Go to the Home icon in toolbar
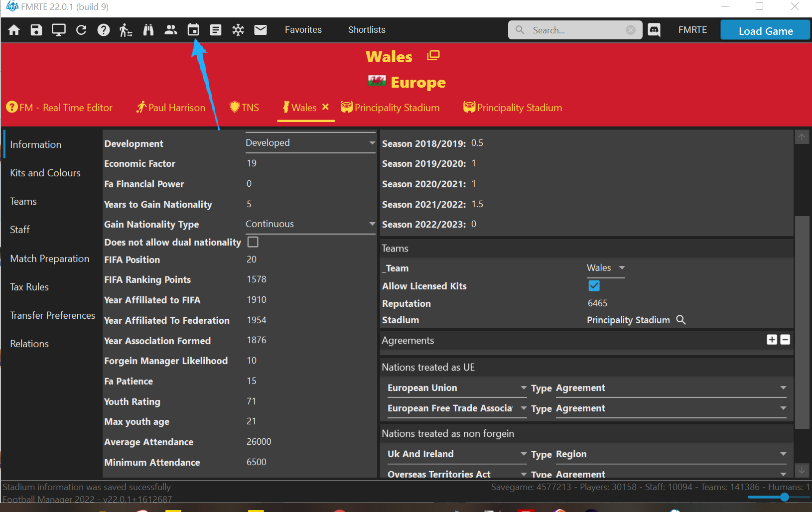 [x=14, y=30]
